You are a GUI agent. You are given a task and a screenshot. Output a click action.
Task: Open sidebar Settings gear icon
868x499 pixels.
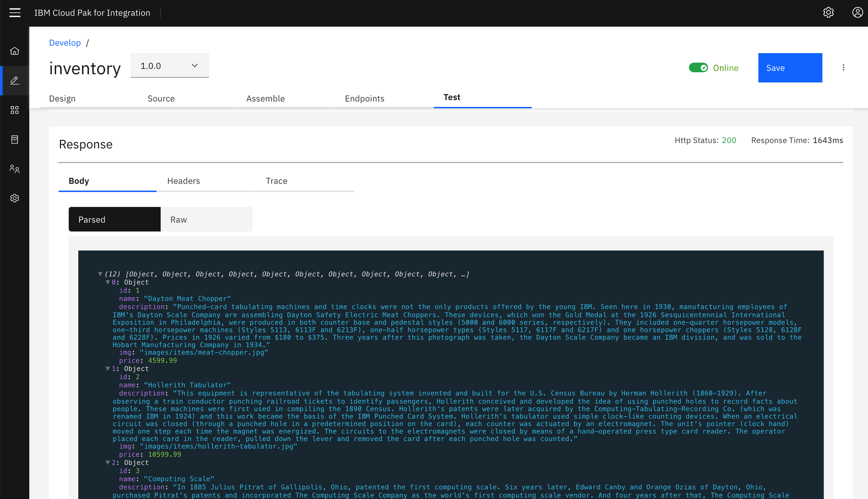[15, 198]
